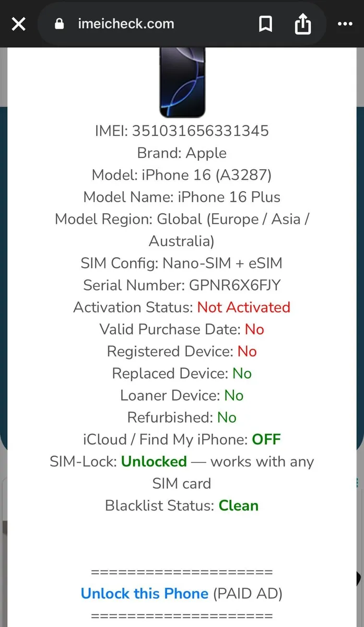This screenshot has width=364, height=627.
Task: Tap the Model Name iPhone 16 Plus
Action: coord(182,197)
